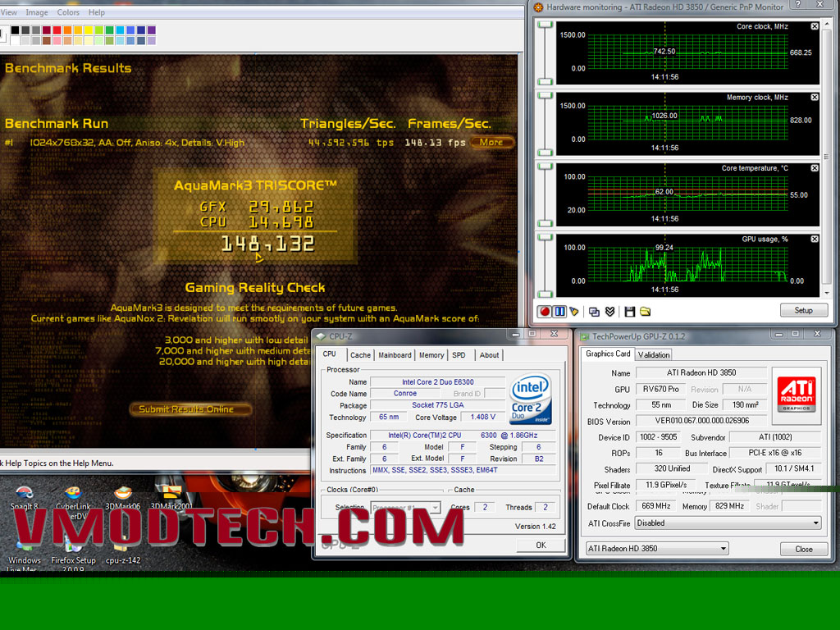Click the Core temperature graph's upper slider handle
This screenshot has width=840, height=630.
[546, 167]
